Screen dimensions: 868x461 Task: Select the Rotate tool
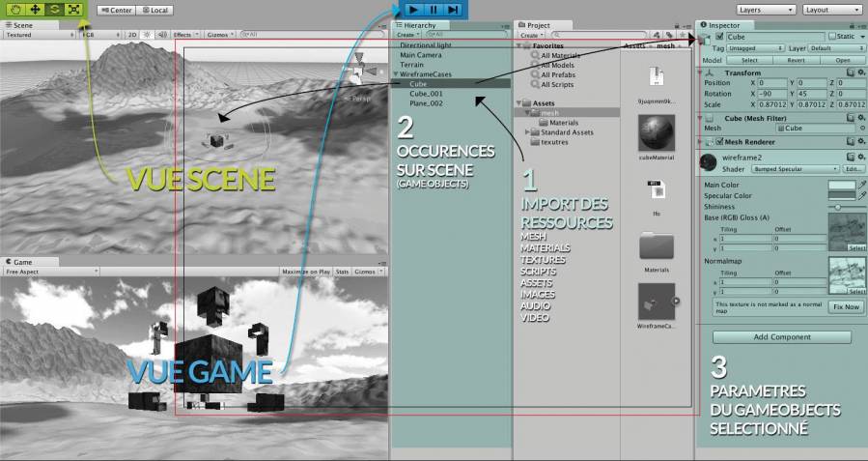point(53,9)
